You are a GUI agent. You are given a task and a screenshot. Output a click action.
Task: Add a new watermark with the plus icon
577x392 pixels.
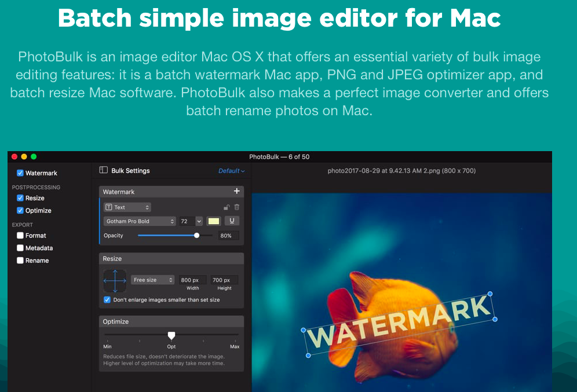point(236,191)
